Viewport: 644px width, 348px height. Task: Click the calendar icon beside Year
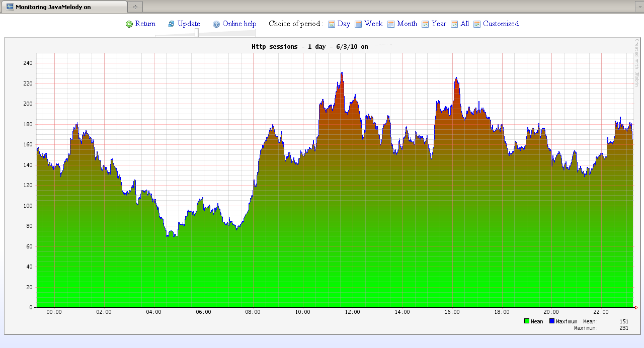point(425,24)
